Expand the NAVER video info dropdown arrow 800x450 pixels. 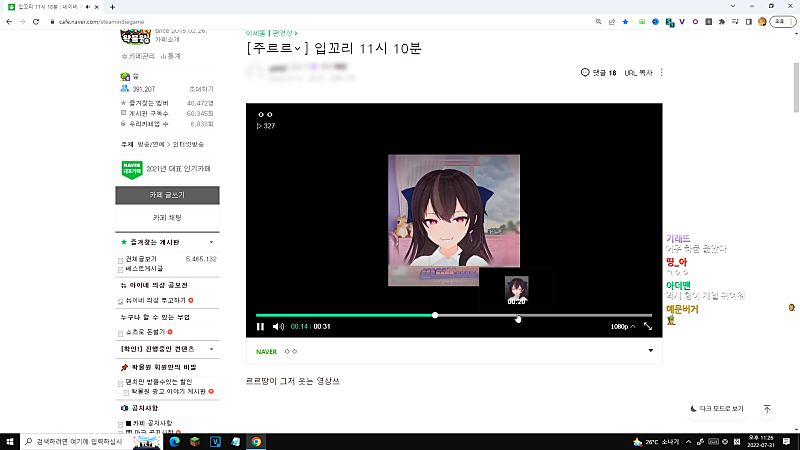click(x=651, y=351)
